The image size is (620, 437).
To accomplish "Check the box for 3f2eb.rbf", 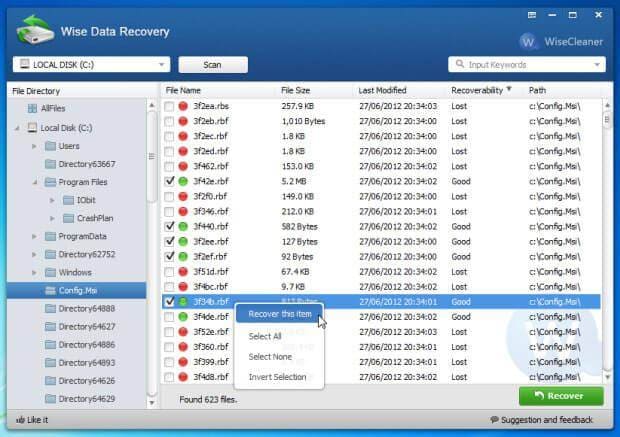I will (x=169, y=121).
